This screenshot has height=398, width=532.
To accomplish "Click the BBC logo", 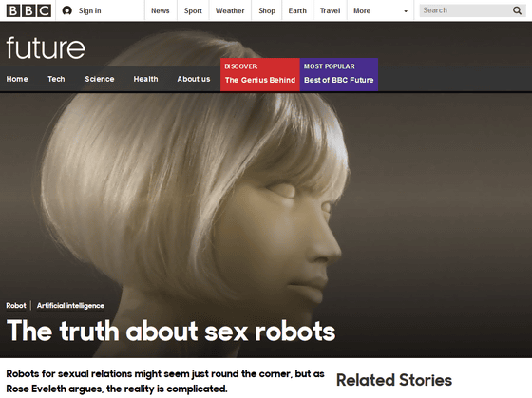I will click(28, 10).
